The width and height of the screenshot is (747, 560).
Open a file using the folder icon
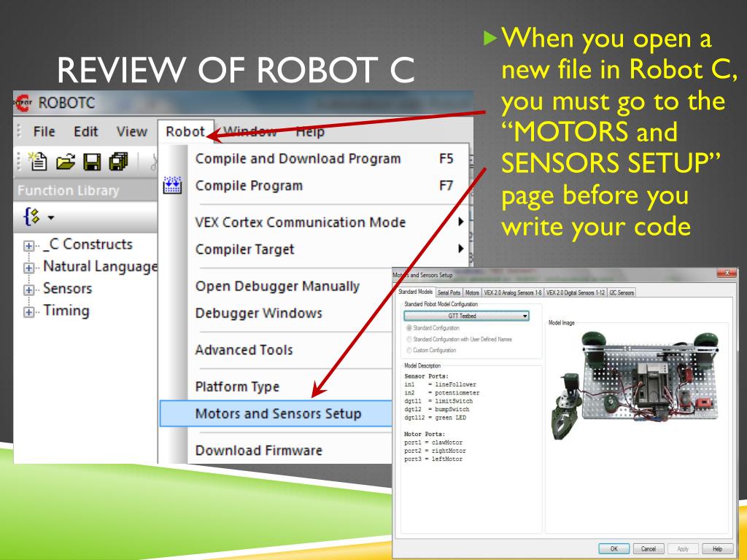coord(65,162)
